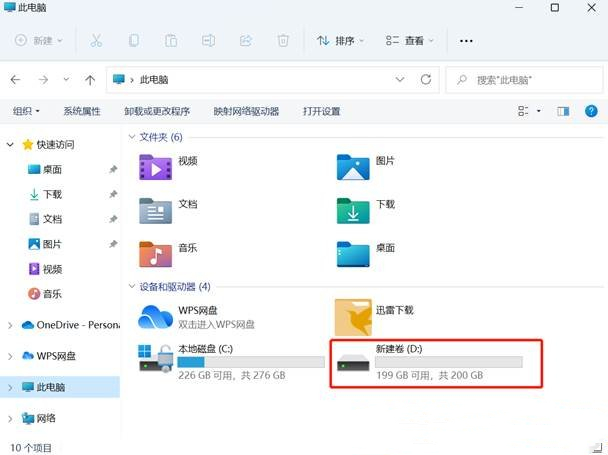The image size is (608, 455).
Task: Open the WPS网盘 cloud drive icon
Action: click(156, 316)
